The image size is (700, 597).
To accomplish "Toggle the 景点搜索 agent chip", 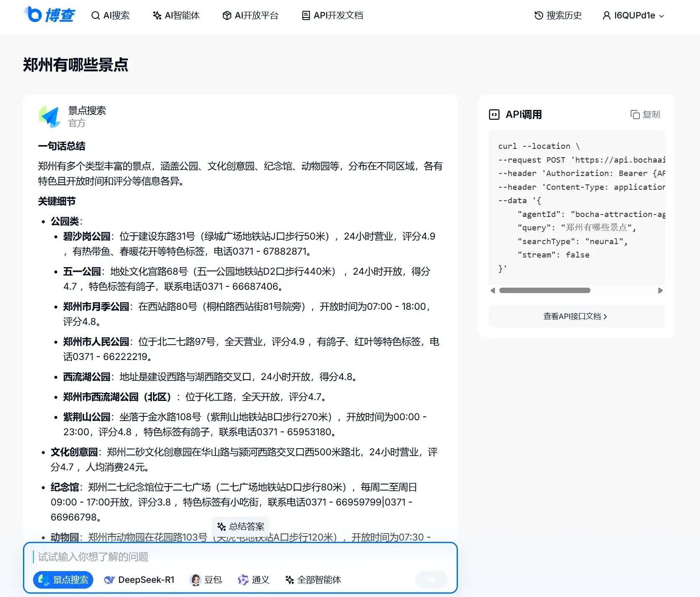I will click(x=63, y=580).
